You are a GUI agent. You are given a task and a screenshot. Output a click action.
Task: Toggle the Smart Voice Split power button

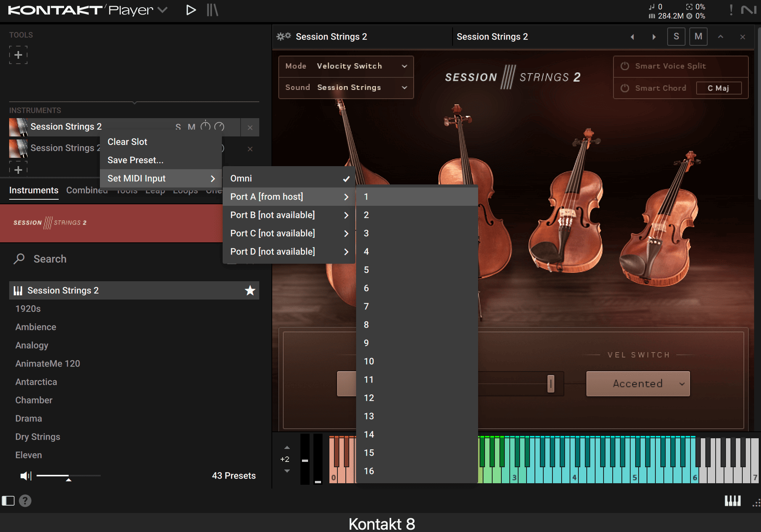(x=625, y=66)
